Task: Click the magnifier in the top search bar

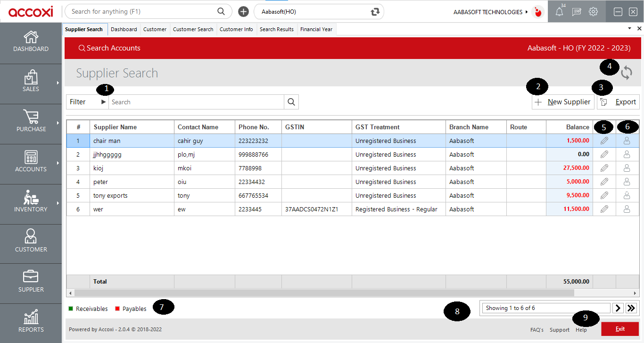Action: pos(221,11)
